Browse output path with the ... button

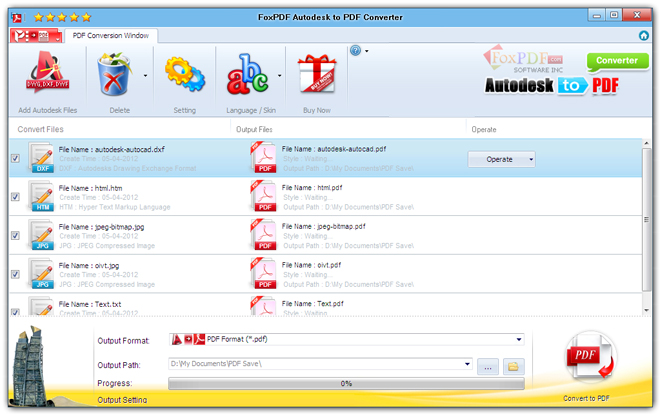tap(488, 367)
